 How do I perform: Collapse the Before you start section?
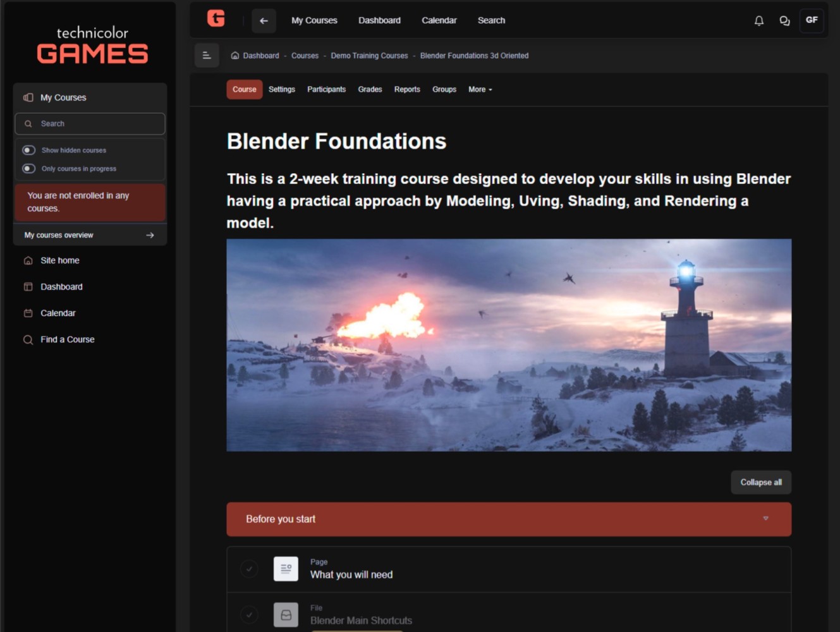(765, 519)
